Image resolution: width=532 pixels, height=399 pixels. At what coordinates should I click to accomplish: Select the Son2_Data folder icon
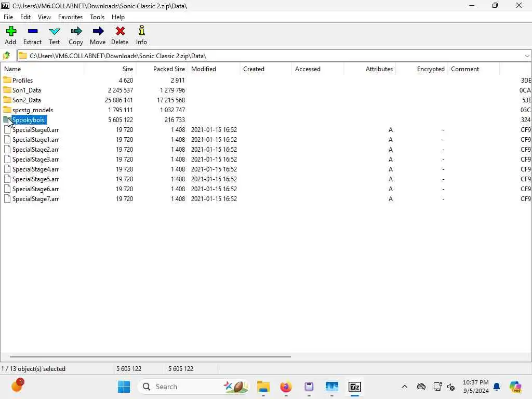pyautogui.click(x=7, y=100)
